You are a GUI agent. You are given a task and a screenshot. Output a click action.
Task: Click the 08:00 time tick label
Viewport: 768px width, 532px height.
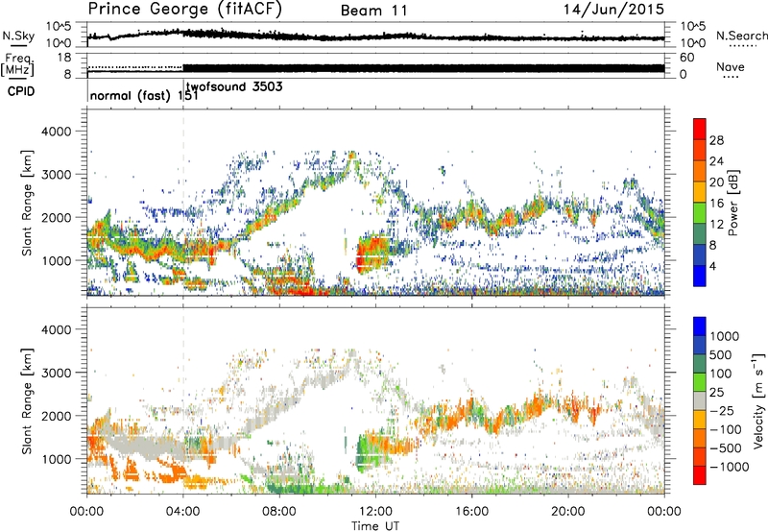click(x=279, y=512)
